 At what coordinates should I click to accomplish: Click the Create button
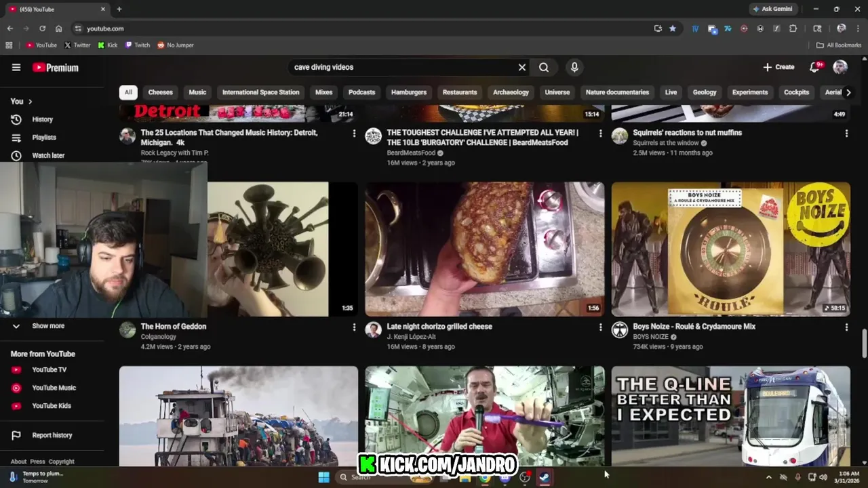coord(778,67)
